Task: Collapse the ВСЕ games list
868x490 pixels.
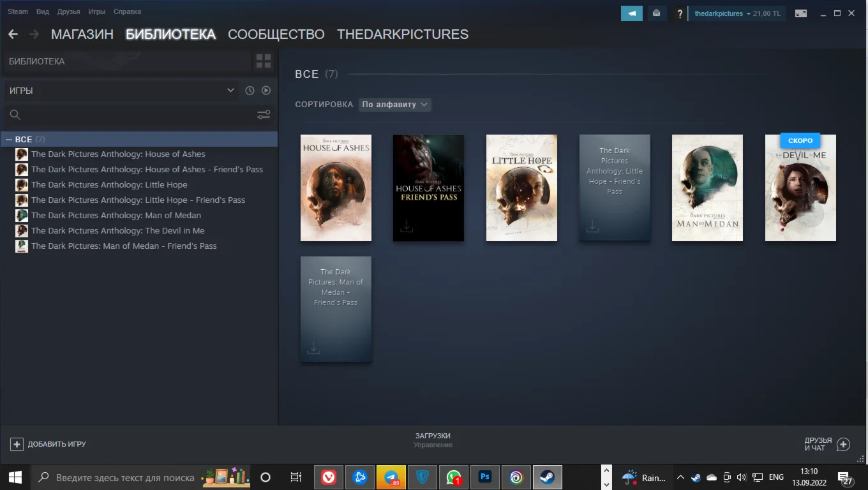Action: click(9, 139)
